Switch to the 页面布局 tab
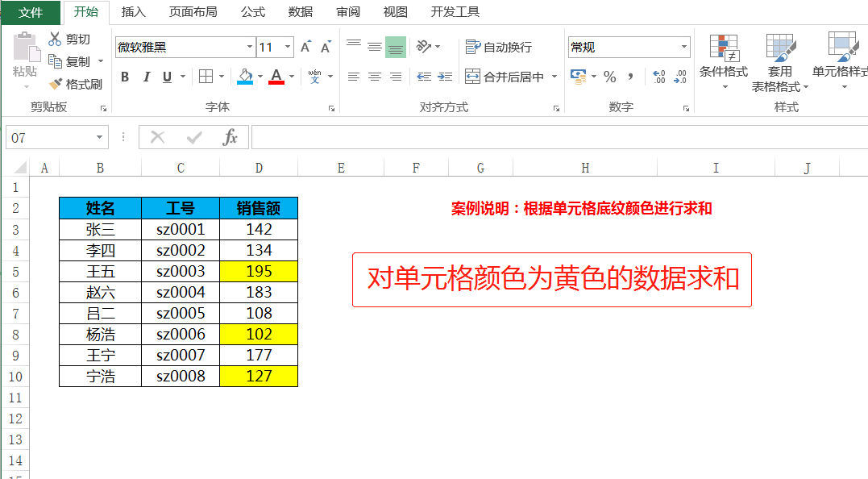 pyautogui.click(x=193, y=11)
